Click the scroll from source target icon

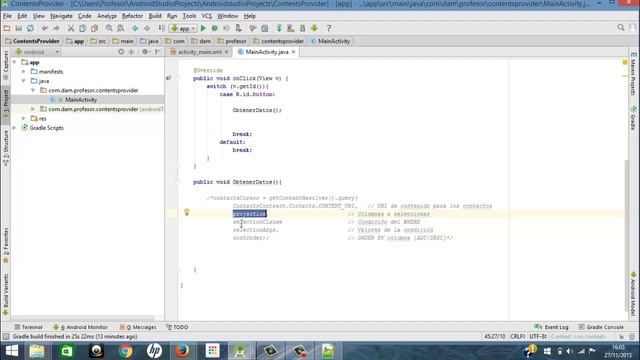[x=121, y=52]
